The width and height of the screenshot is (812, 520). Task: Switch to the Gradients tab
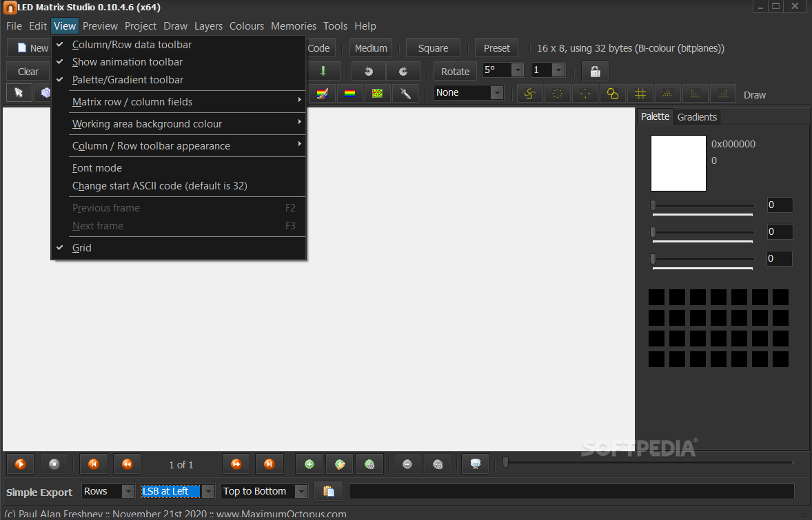(697, 117)
